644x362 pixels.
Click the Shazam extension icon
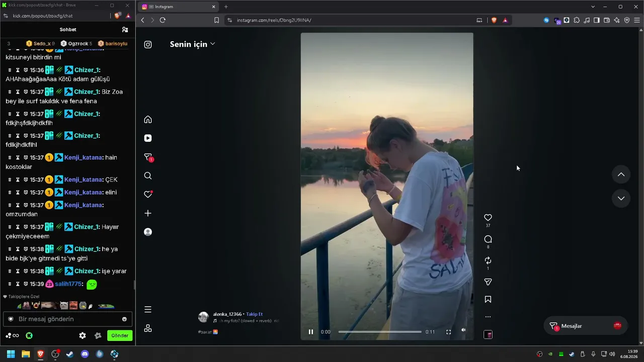click(x=546, y=20)
